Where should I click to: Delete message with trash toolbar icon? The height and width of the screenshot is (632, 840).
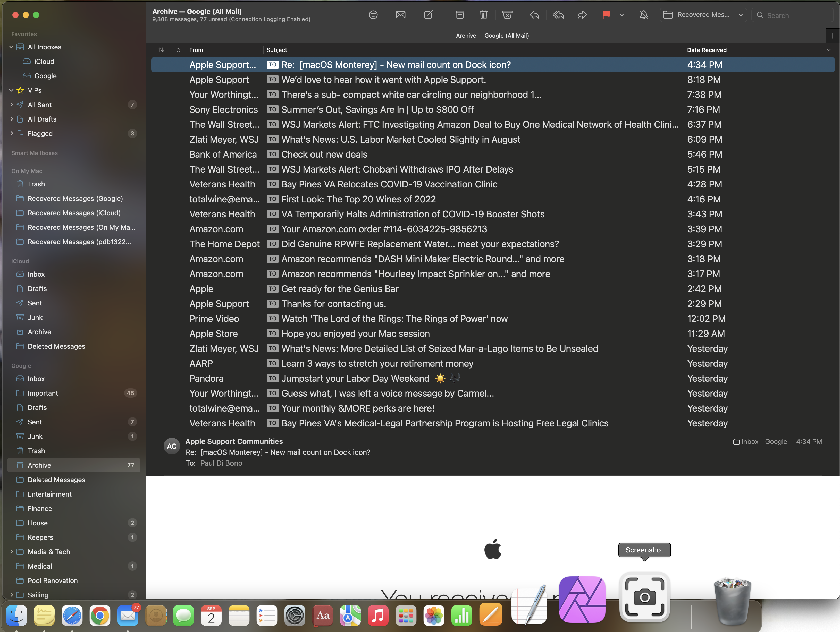[x=483, y=15]
